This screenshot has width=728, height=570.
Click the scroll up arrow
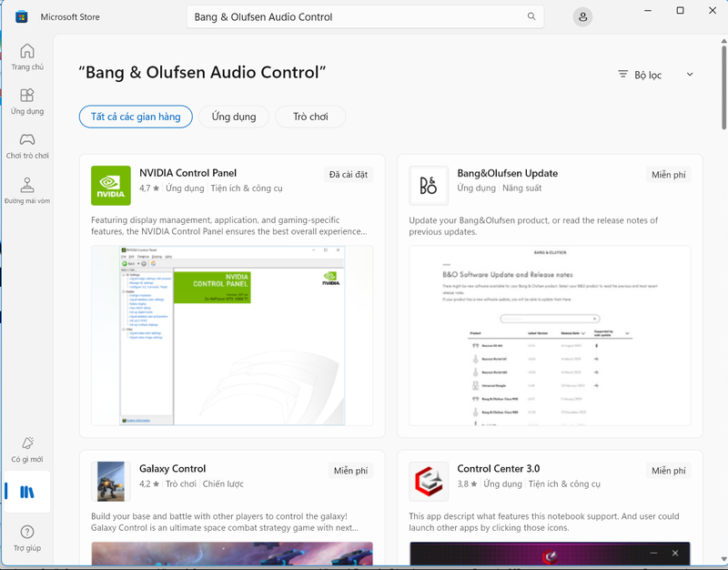723,41
